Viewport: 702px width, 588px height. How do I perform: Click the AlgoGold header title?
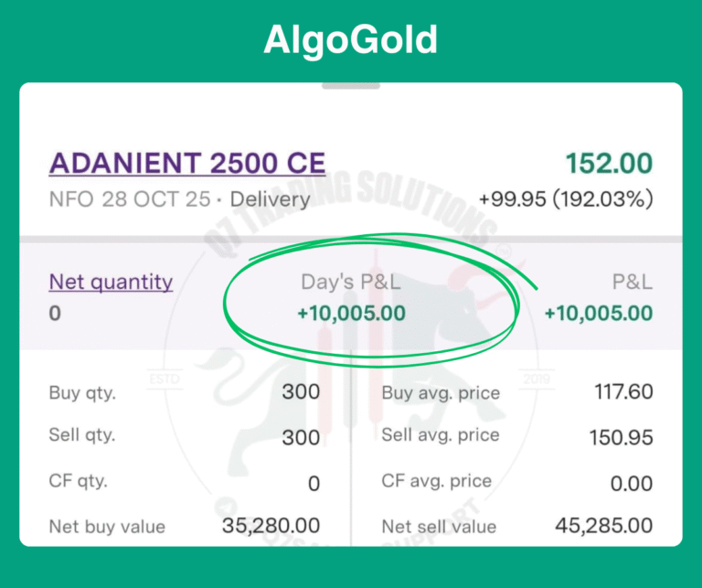click(x=351, y=40)
